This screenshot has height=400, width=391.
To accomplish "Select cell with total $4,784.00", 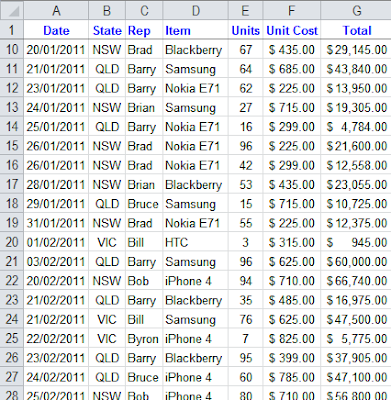I will [x=356, y=127].
